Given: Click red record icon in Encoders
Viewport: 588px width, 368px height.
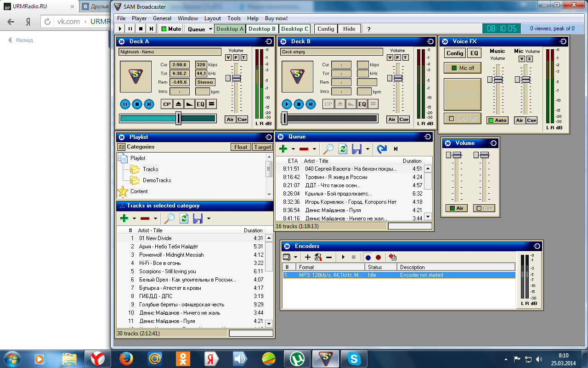Looking at the screenshot, I should [378, 257].
